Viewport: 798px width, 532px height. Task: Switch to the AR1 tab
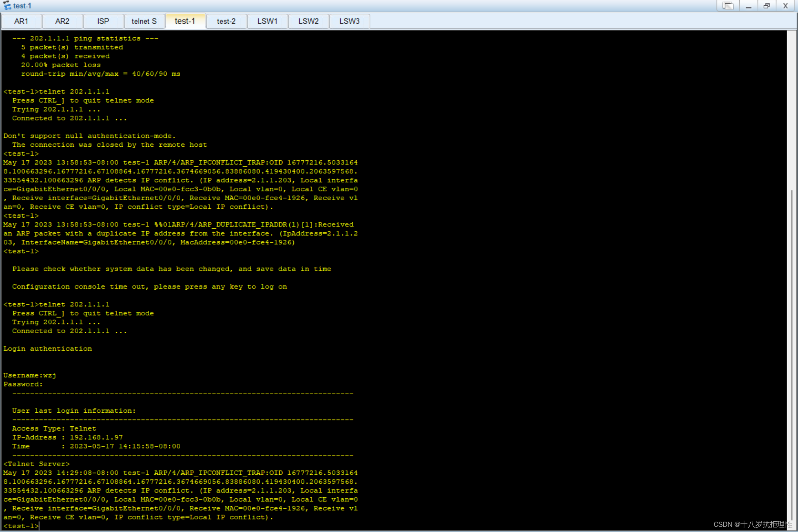click(x=21, y=21)
